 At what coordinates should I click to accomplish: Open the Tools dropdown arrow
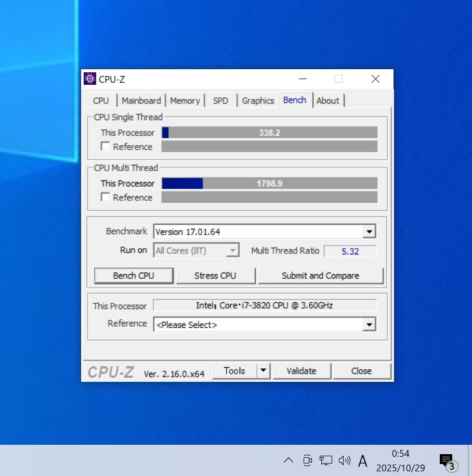pyautogui.click(x=264, y=371)
